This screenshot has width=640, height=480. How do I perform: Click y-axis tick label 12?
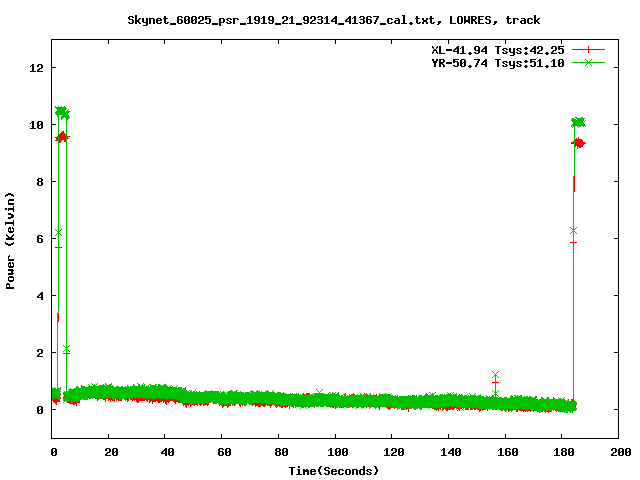(36, 68)
